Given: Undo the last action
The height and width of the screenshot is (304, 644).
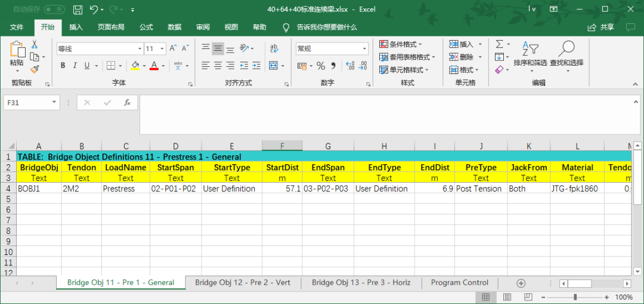Looking at the screenshot, I should pos(94,9).
